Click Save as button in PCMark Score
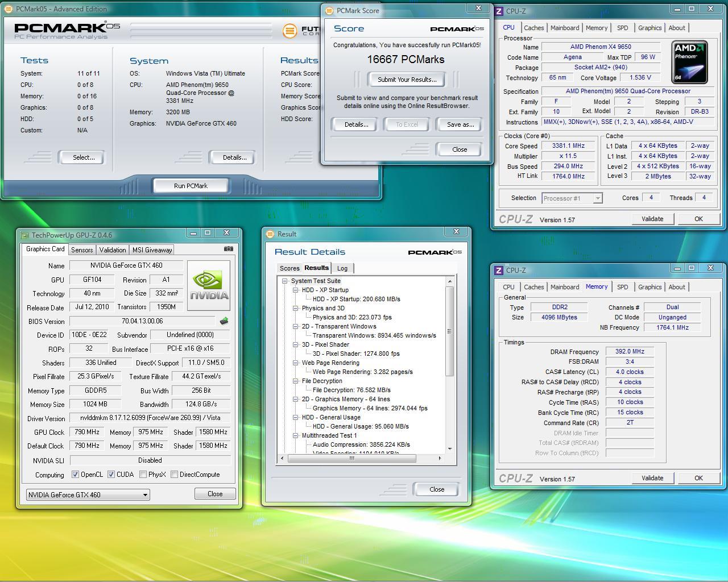This screenshot has height=582, width=728. coord(460,124)
